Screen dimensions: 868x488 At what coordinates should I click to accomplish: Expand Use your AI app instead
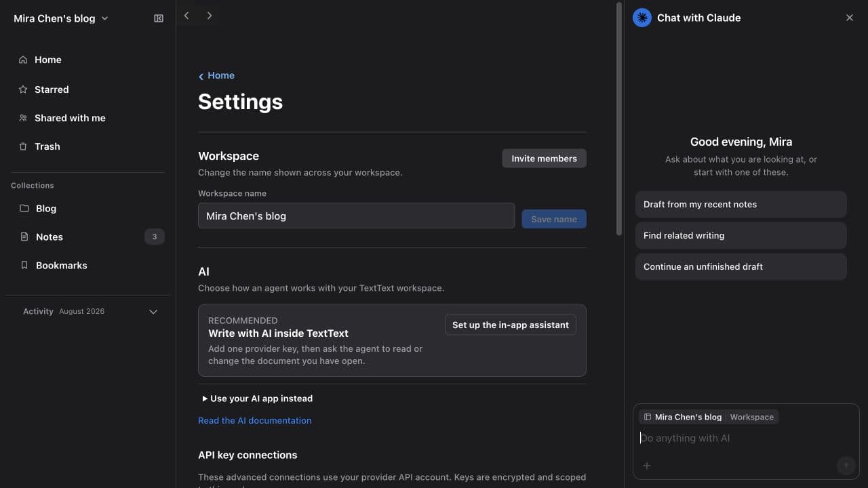coord(257,399)
